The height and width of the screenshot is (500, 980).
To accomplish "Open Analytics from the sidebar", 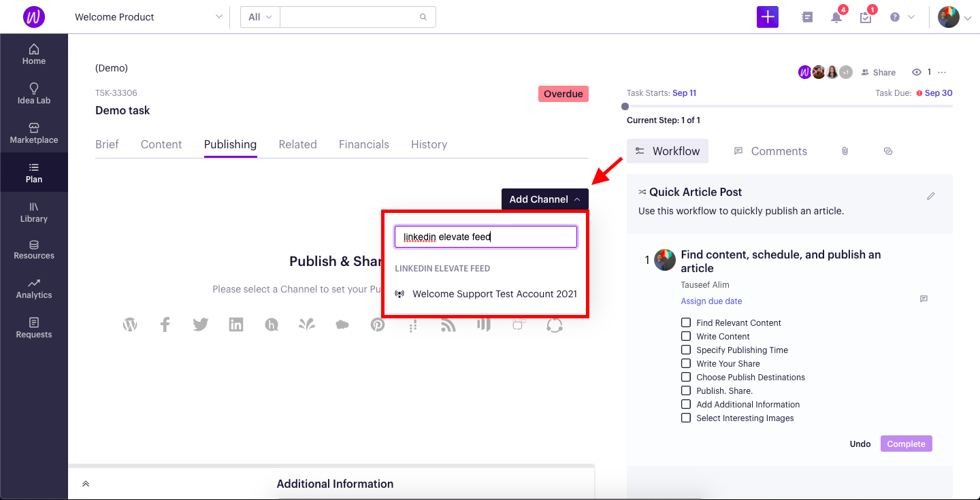I will [34, 288].
